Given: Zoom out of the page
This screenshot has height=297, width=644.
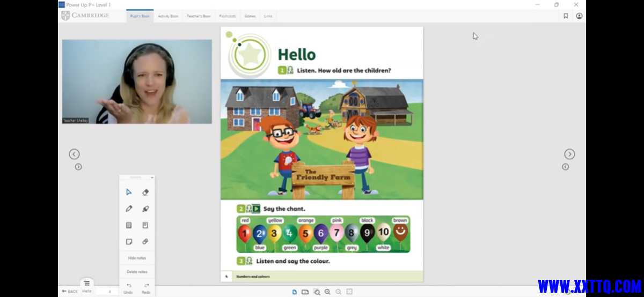Looking at the screenshot, I should (339, 292).
